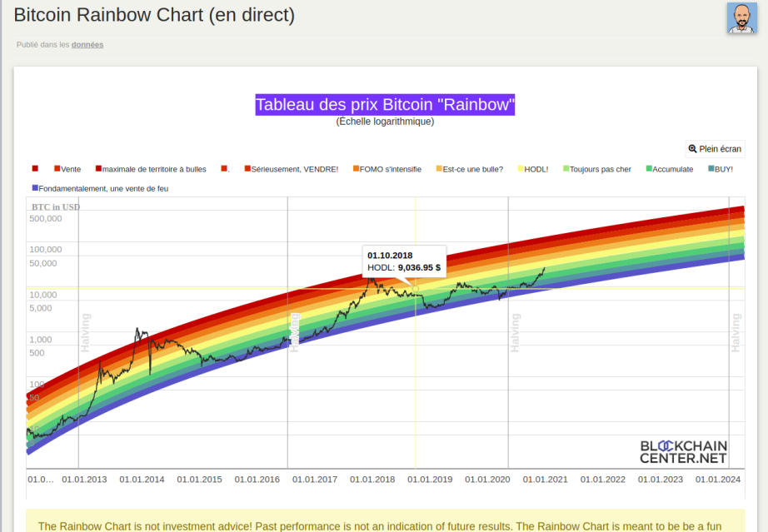The image size is (768, 532).
Task: Open 'Plein écran' fullscreen button
Action: (x=715, y=149)
